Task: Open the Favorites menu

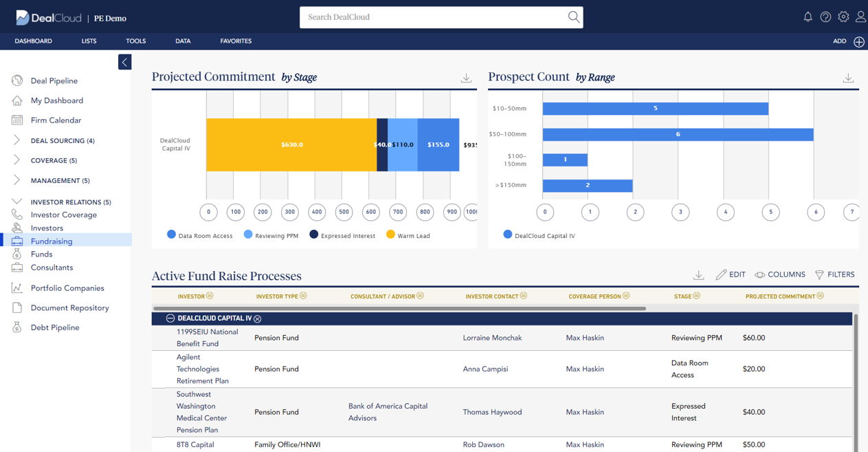Action: 236,41
